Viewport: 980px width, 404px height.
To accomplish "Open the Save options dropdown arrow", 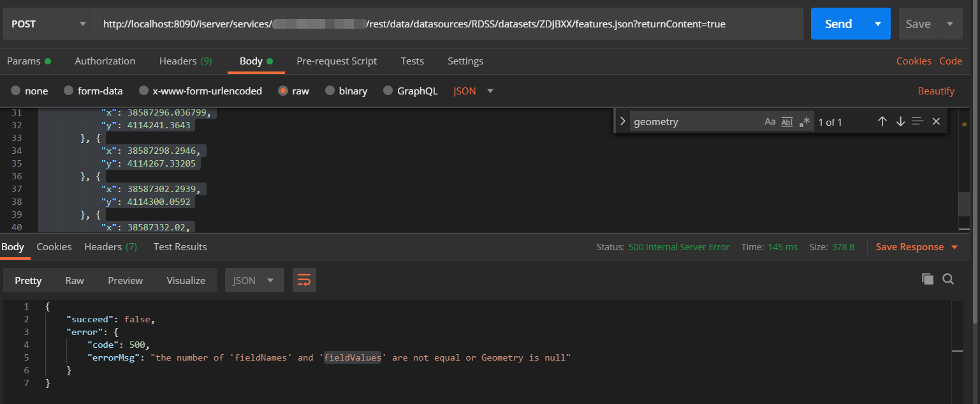I will (x=950, y=24).
